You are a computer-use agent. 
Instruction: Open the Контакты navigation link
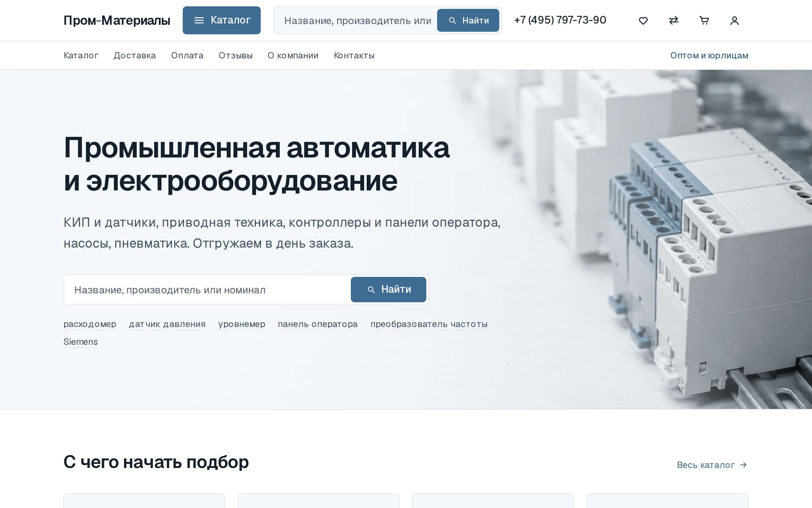click(354, 56)
